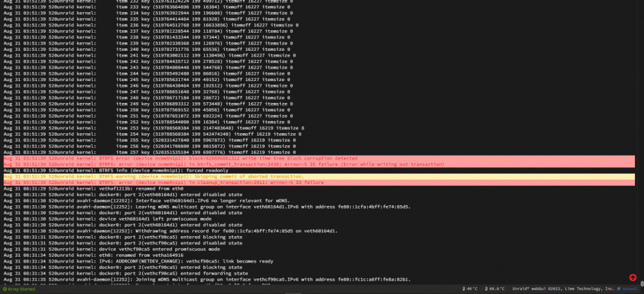644x294 pixels.
Task: Click the 'vethcf90ca5 entered promiscuous mode' line
Action: (x=111, y=250)
